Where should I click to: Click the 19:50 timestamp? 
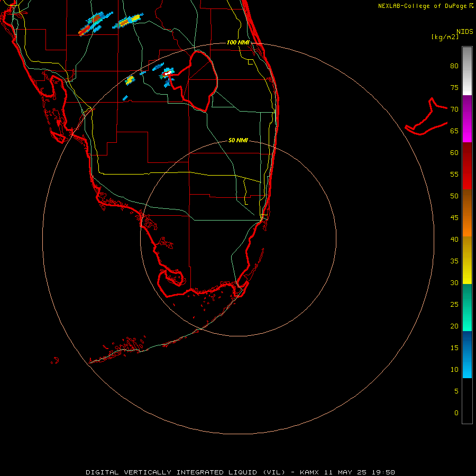click(382, 472)
